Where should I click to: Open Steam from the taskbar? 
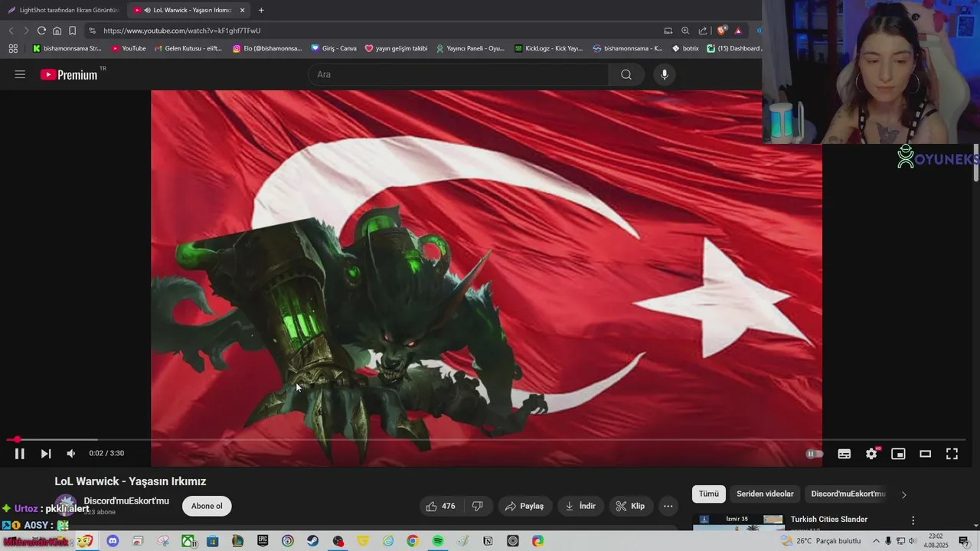point(312,541)
